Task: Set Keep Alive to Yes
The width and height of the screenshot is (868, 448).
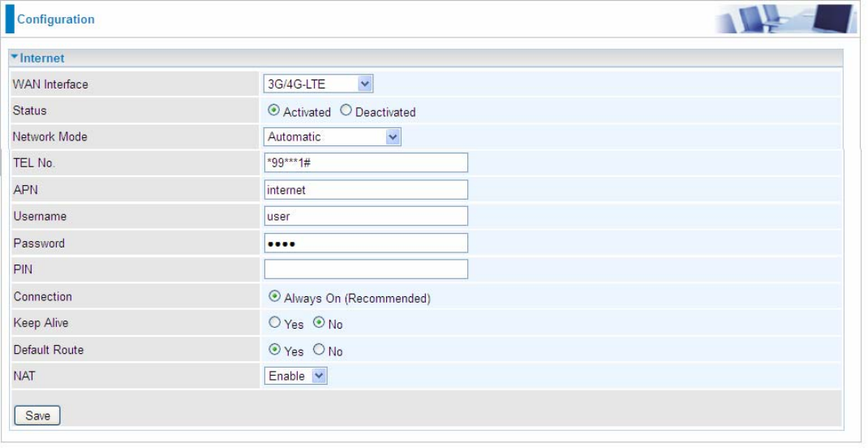Action: point(274,322)
